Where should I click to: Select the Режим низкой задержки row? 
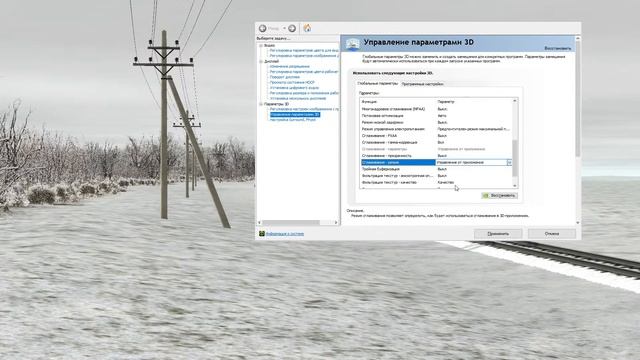pyautogui.click(x=436, y=122)
